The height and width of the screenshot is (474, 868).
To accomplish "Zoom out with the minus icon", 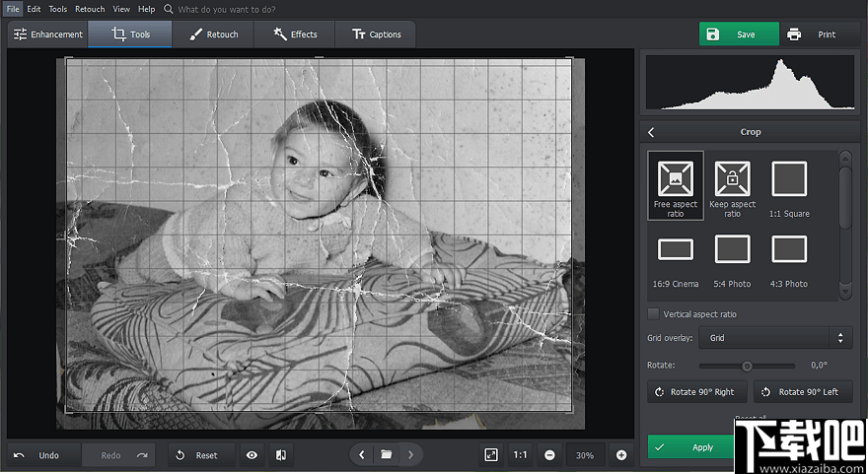I will [x=549, y=455].
